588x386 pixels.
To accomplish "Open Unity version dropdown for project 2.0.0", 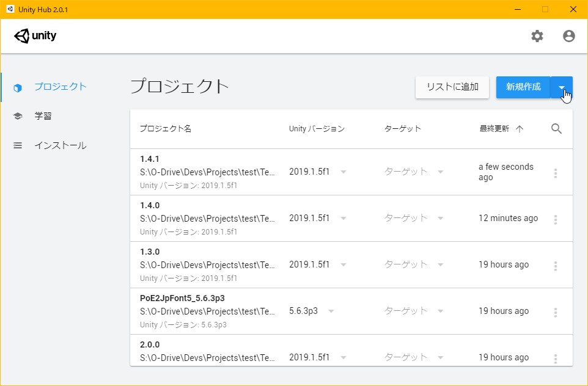I will [343, 357].
